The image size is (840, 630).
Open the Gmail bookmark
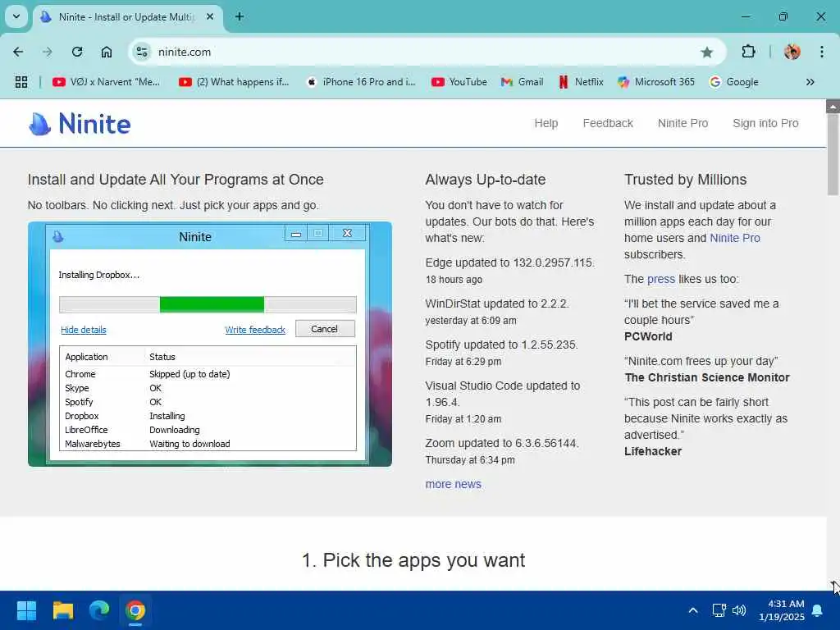coord(523,82)
